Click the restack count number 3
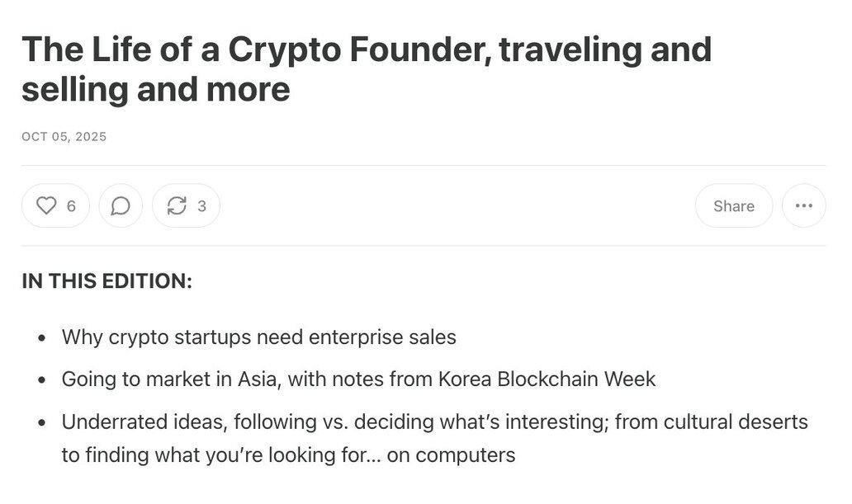This screenshot has height=504, width=852. coord(201,206)
